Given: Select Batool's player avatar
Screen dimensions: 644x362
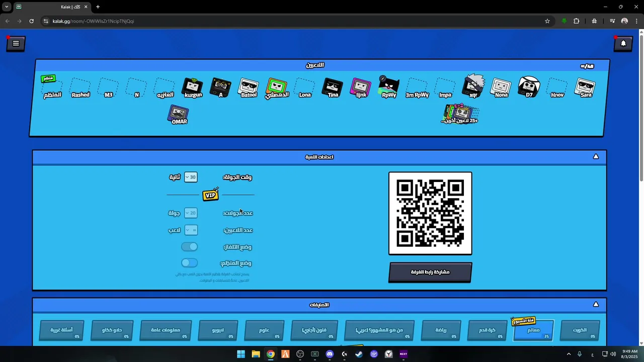Looking at the screenshot, I should [249, 86].
